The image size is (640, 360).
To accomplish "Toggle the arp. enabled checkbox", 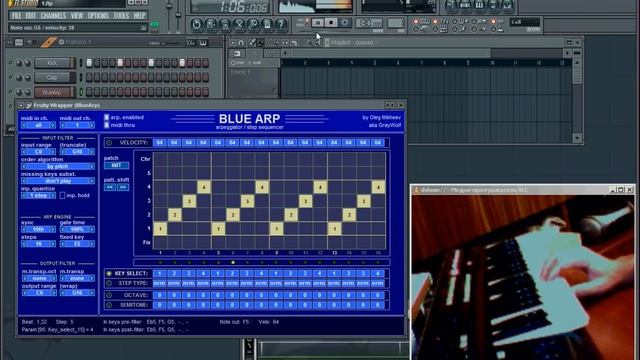I will pos(107,118).
